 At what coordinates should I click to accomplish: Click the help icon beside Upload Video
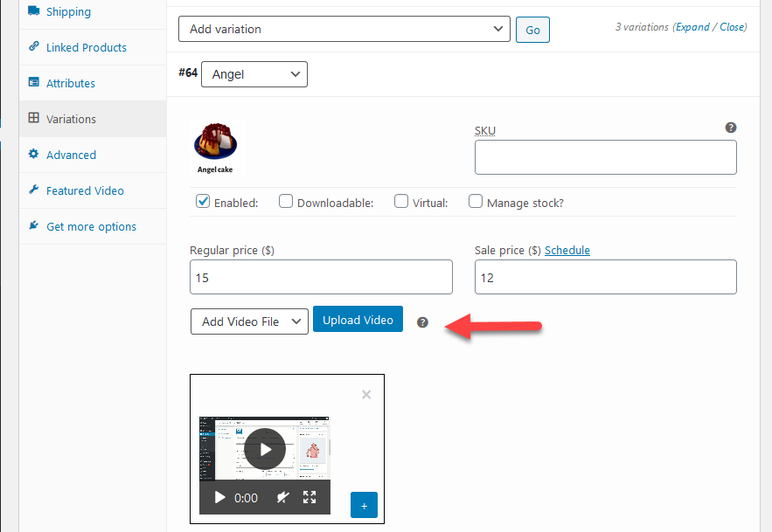[422, 322]
